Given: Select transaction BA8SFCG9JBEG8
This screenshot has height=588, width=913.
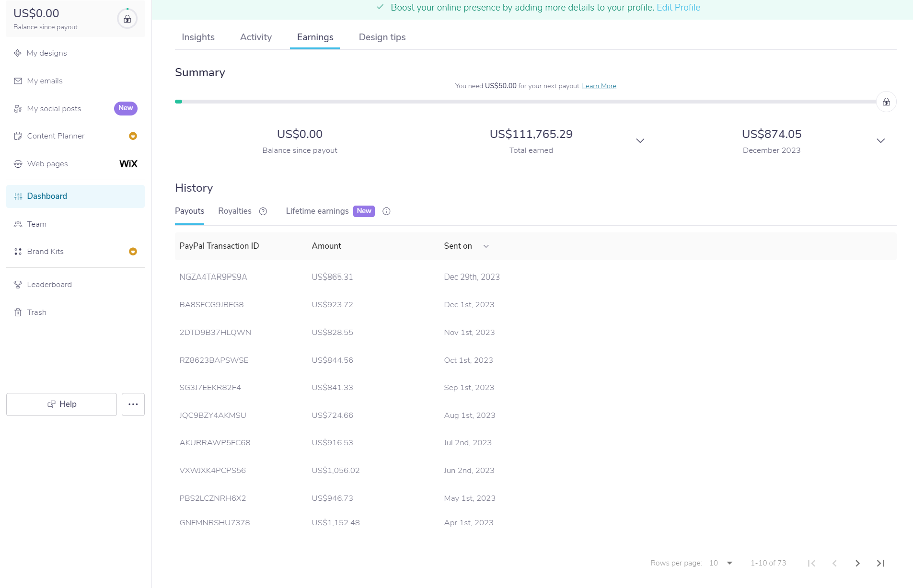Looking at the screenshot, I should pyautogui.click(x=211, y=305).
